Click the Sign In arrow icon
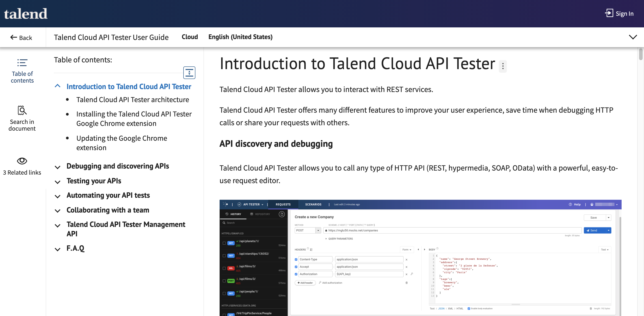The image size is (644, 316). point(609,13)
